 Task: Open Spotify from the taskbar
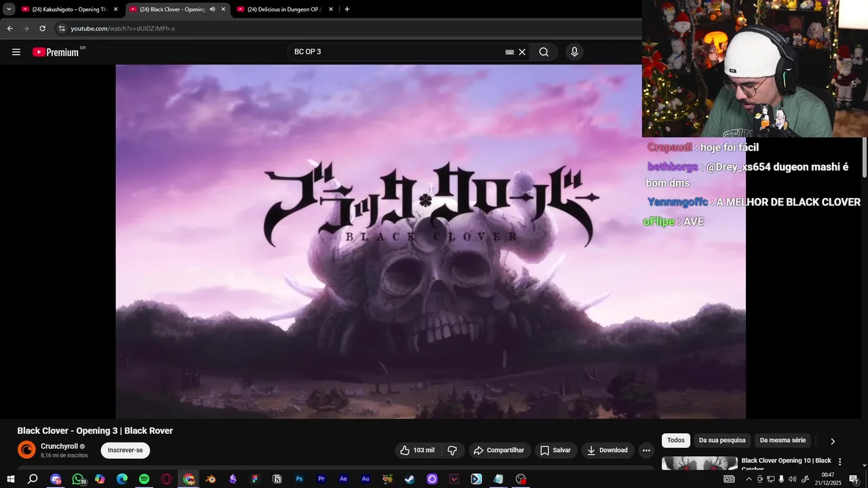[x=144, y=479]
